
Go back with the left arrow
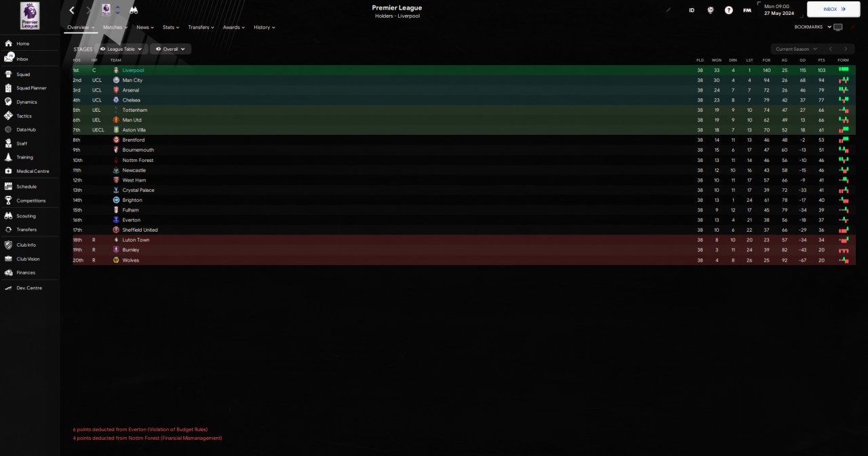pos(72,10)
